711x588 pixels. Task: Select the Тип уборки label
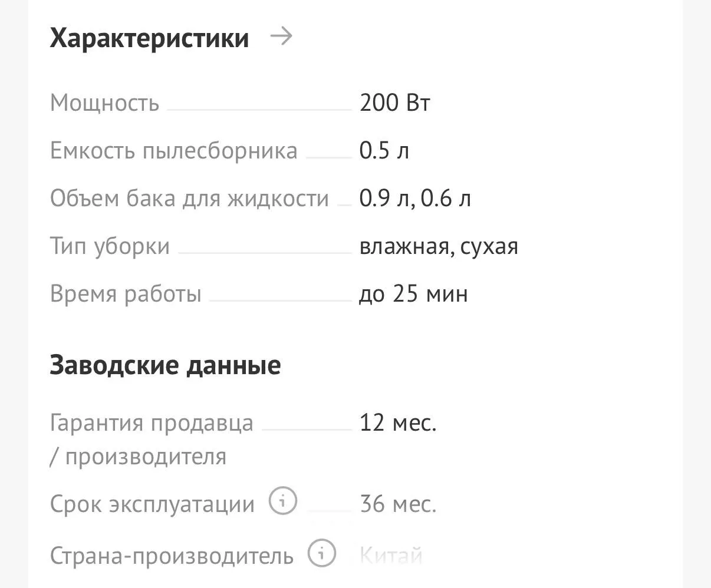tap(110, 246)
